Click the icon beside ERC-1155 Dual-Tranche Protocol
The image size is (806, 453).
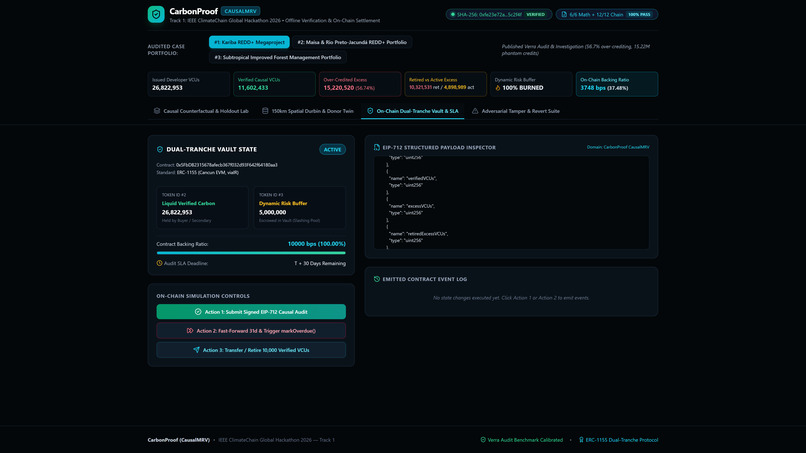(x=581, y=440)
